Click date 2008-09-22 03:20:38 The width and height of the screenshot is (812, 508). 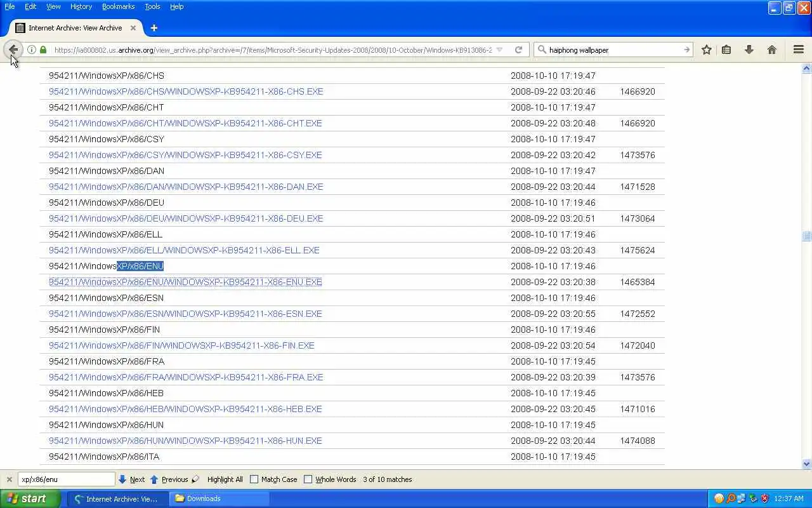click(x=553, y=282)
